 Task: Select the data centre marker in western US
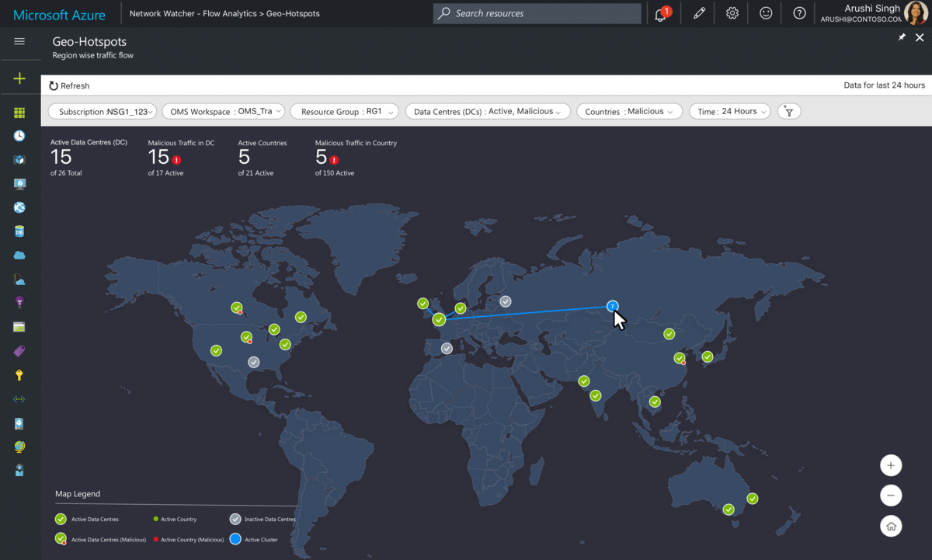216,351
